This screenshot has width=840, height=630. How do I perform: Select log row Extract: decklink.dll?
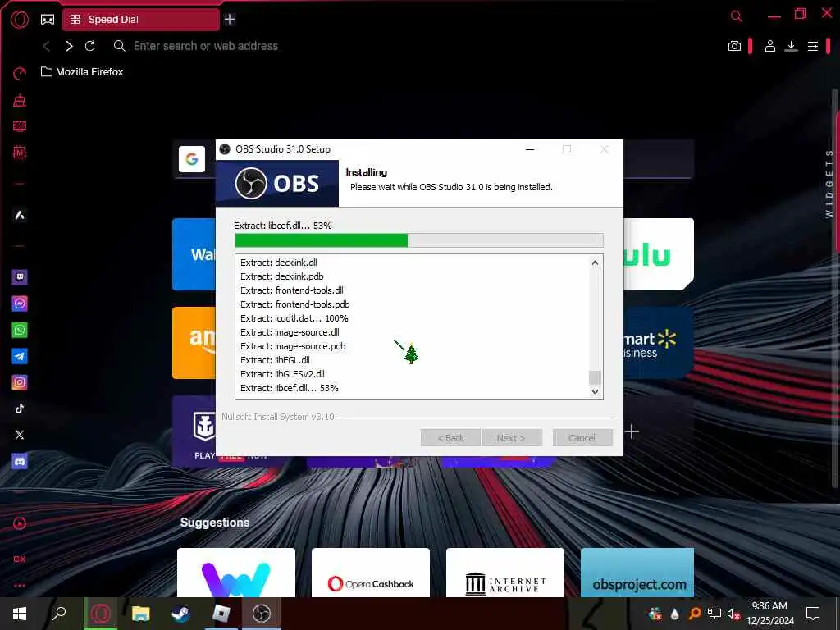point(279,262)
